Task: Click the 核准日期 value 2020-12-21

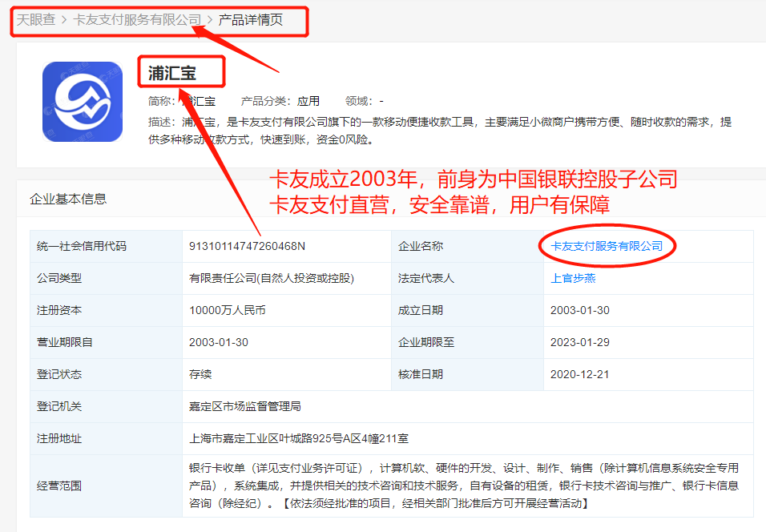Action: (580, 374)
